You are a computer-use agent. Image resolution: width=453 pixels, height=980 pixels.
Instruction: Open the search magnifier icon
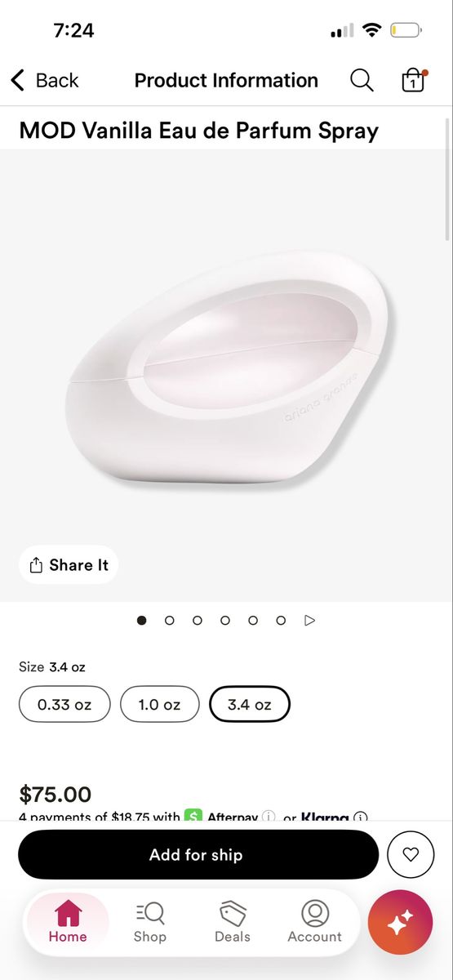(x=362, y=80)
